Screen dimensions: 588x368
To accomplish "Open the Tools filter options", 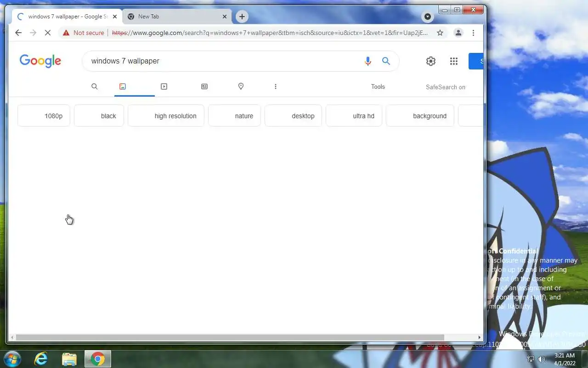I will click(378, 86).
